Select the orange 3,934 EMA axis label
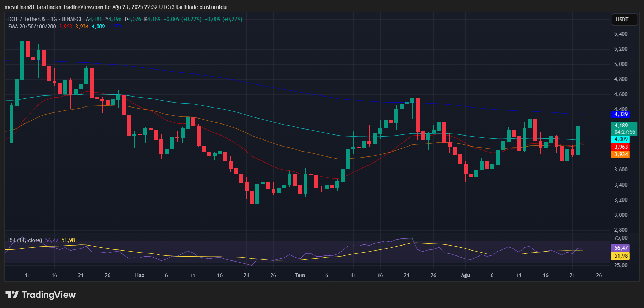This screenshot has width=644, height=308. click(621, 154)
